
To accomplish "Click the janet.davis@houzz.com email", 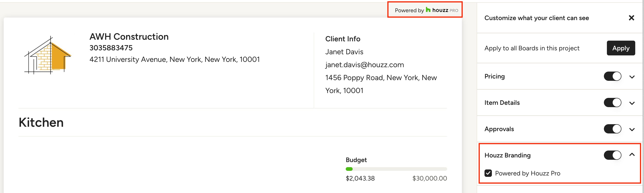I will point(364,65).
